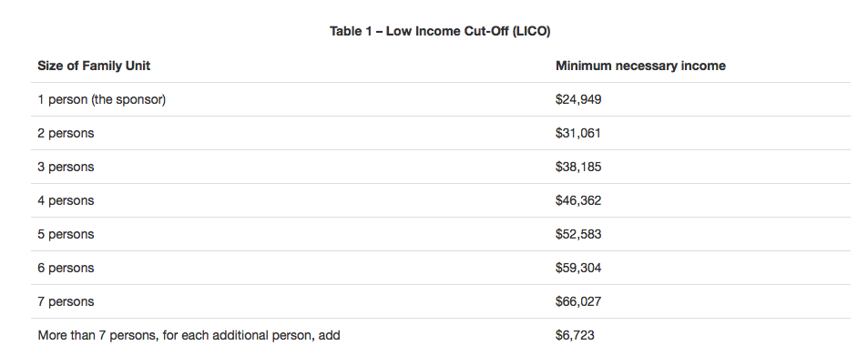Click the $24,949 income value
Screen dimensions: 868x356
[x=578, y=100]
